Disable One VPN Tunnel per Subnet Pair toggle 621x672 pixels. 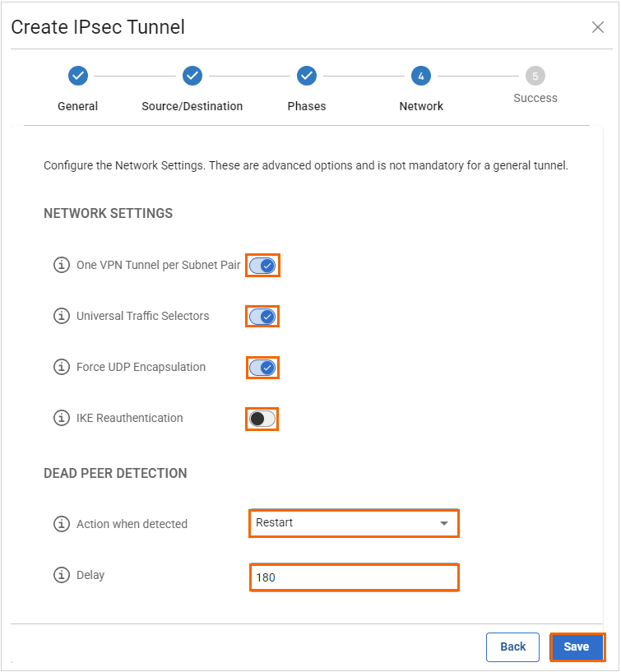pyautogui.click(x=262, y=266)
